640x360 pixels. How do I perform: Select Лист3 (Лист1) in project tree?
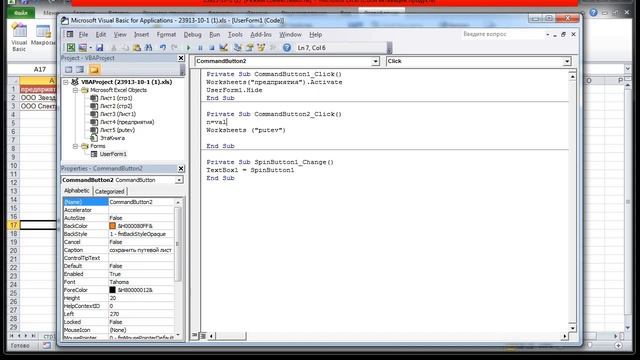tap(118, 114)
